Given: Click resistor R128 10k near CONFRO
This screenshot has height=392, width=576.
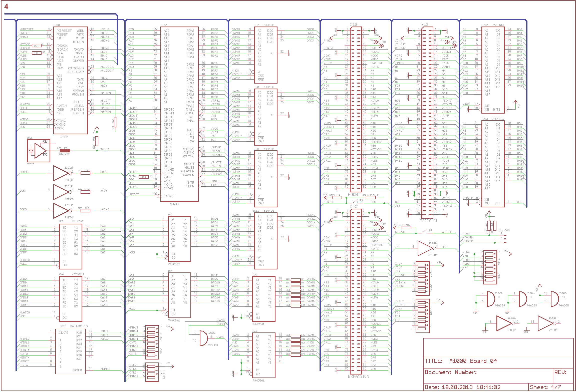Looking at the screenshot, I should tap(337, 198).
